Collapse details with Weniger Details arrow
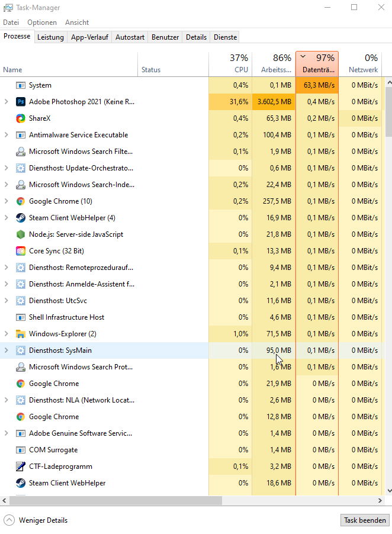392x534 pixels. tap(9, 520)
